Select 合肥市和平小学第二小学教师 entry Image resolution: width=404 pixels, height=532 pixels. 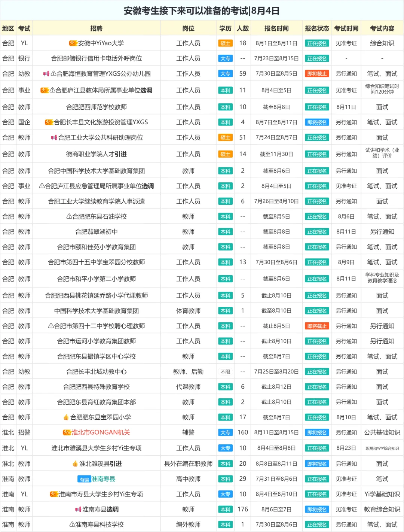click(97, 279)
